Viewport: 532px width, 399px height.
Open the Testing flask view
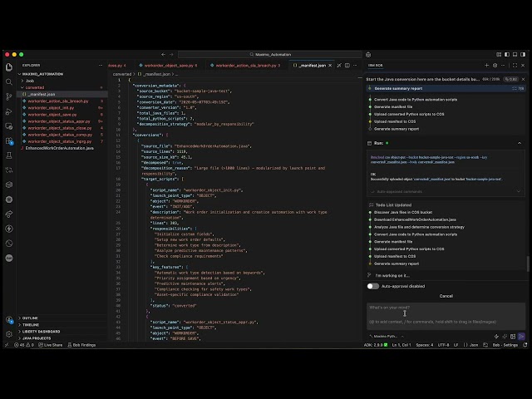(9, 155)
